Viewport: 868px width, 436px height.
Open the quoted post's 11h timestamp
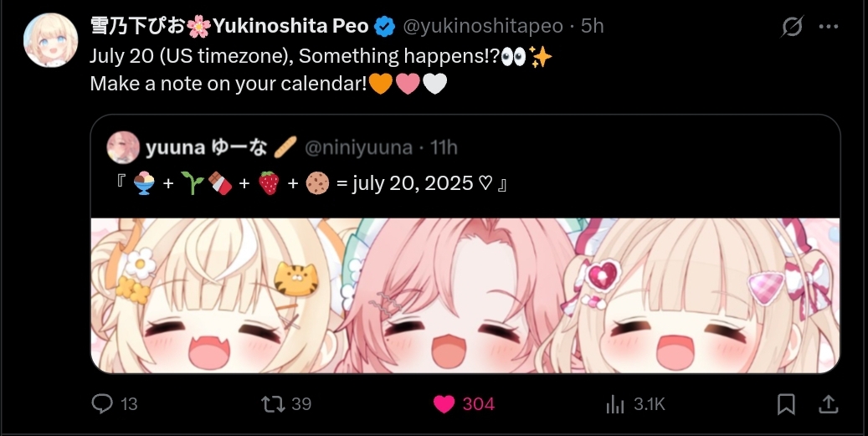(444, 148)
